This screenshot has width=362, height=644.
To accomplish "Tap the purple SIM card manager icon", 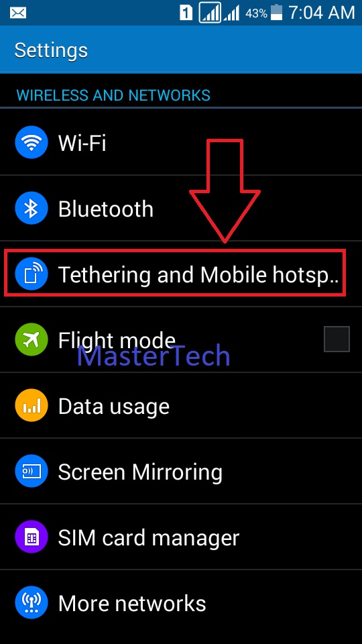I will pos(32,537).
